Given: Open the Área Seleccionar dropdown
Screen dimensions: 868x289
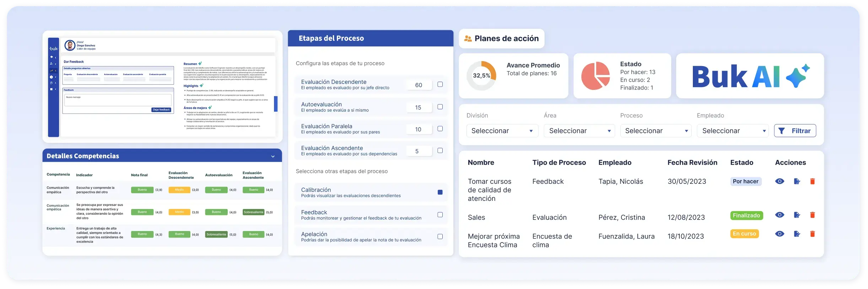Looking at the screenshot, I should click(579, 130).
